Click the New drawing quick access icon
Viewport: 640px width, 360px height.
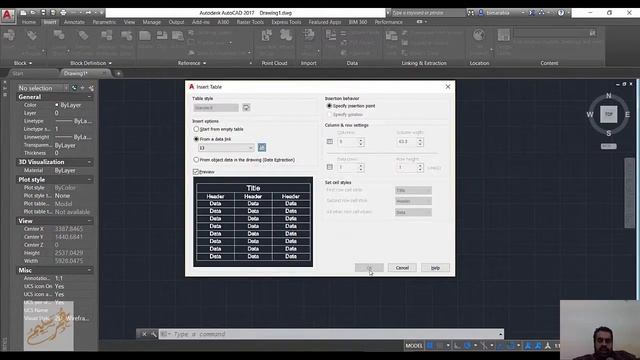(24, 13)
